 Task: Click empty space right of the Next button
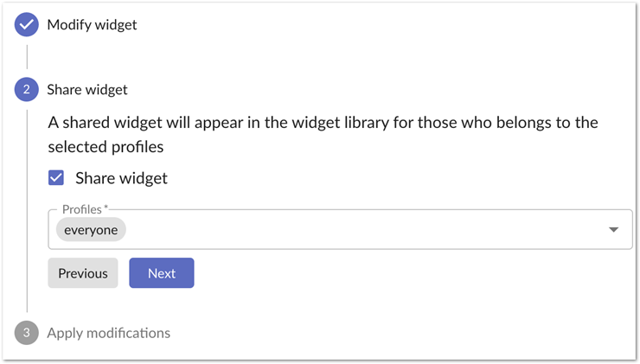coord(389,273)
